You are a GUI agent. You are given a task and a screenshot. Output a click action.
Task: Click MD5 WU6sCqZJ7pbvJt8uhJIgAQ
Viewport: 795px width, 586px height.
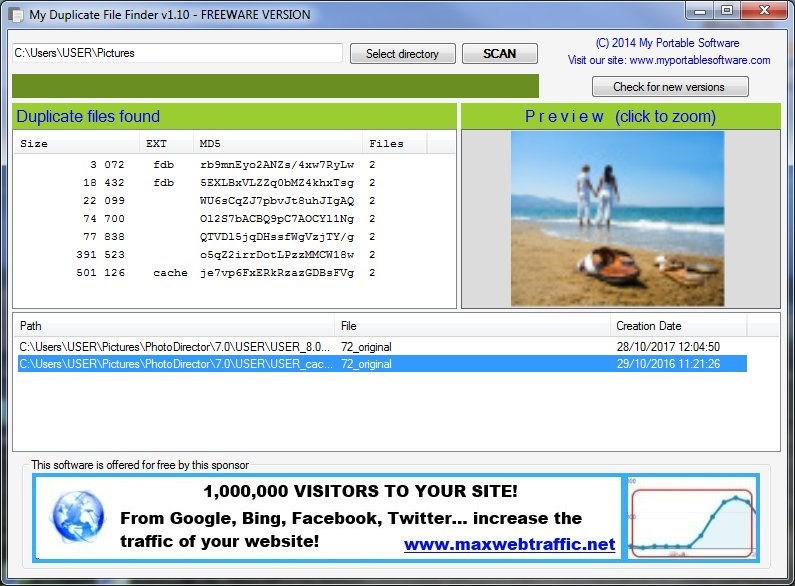(277, 201)
